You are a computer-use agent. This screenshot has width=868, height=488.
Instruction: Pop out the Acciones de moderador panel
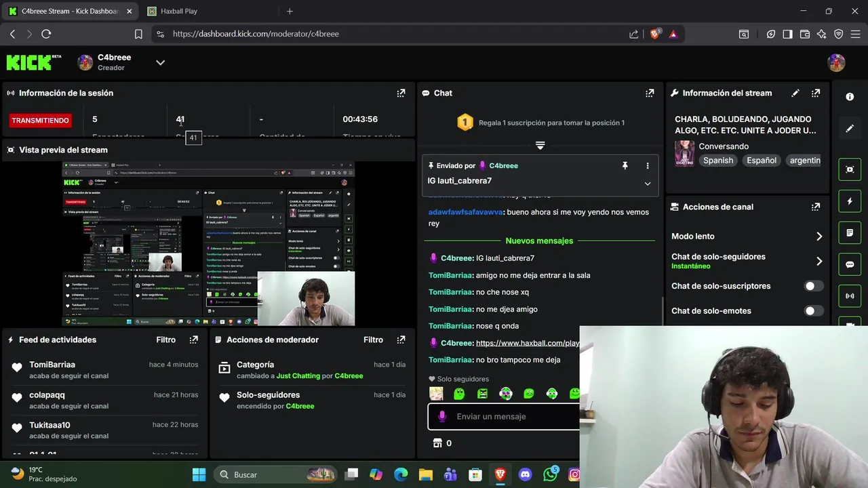coord(401,340)
